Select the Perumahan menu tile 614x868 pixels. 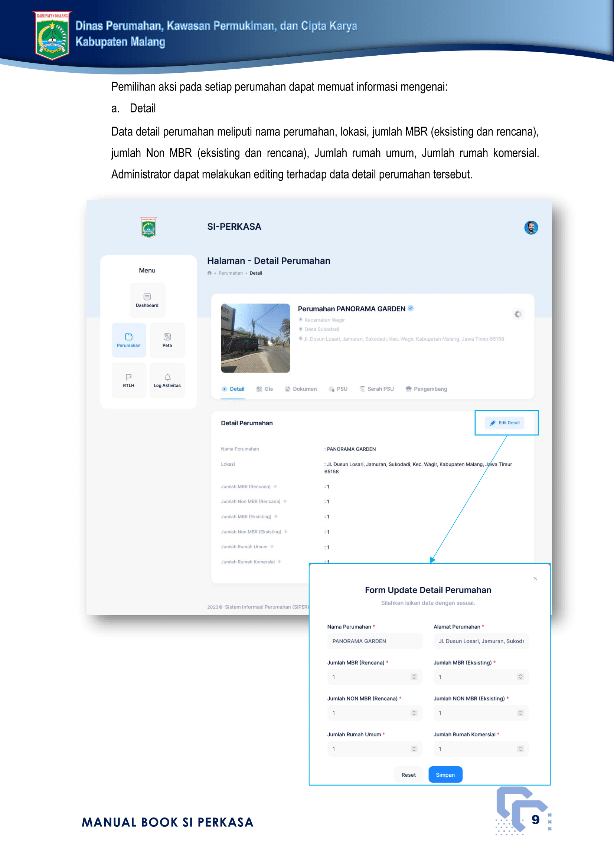(x=128, y=340)
